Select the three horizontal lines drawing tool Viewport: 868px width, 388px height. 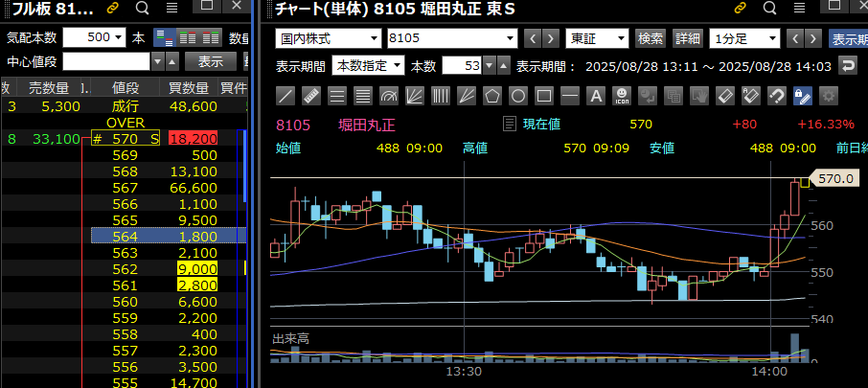pyautogui.click(x=337, y=97)
